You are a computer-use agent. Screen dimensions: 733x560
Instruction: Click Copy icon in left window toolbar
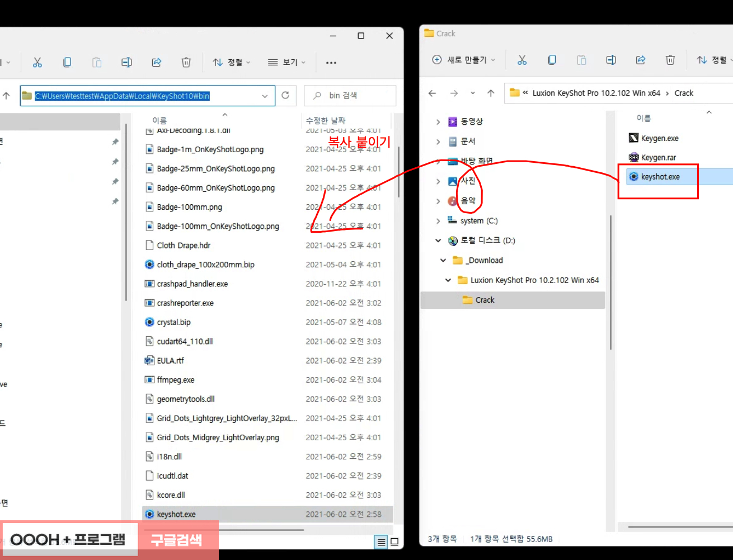coord(67,63)
